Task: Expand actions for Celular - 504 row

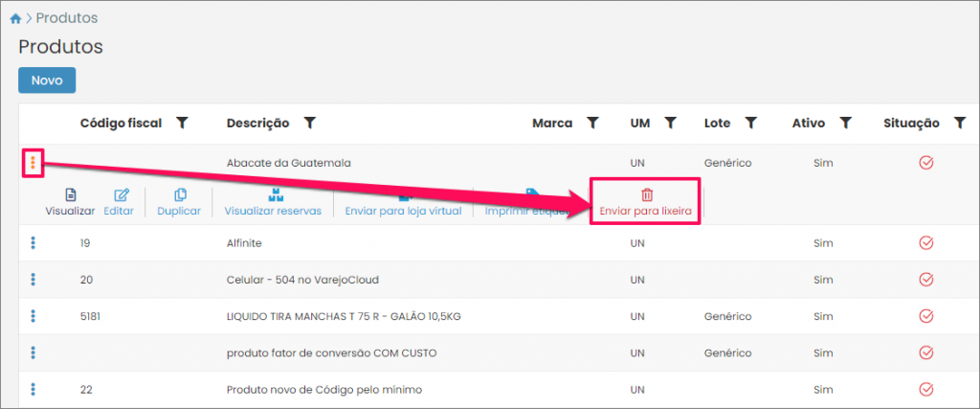Action: click(33, 279)
